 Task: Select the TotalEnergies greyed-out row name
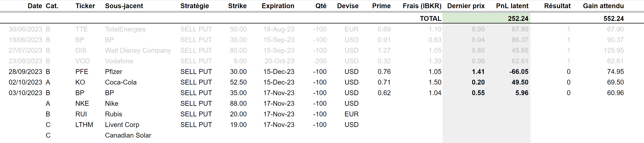[125, 29]
